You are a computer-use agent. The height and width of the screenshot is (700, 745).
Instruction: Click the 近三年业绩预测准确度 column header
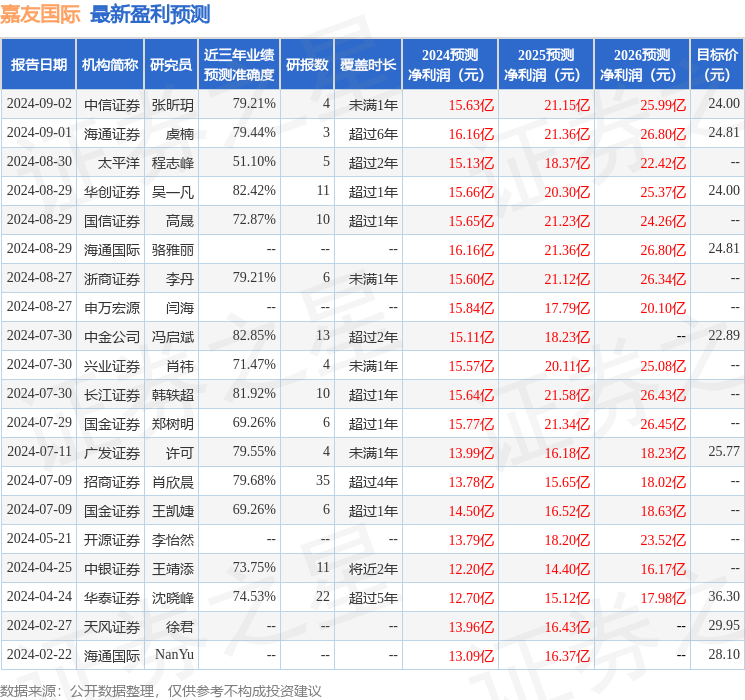[239, 64]
